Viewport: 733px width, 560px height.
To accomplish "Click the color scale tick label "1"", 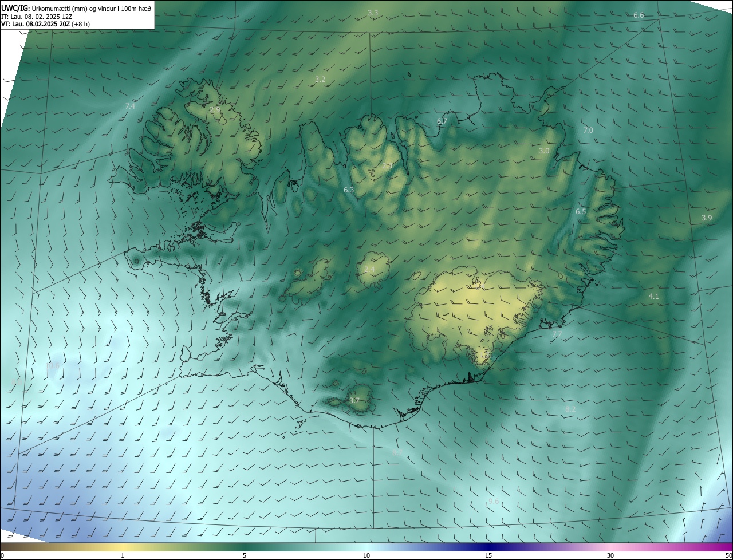I will click(123, 555).
